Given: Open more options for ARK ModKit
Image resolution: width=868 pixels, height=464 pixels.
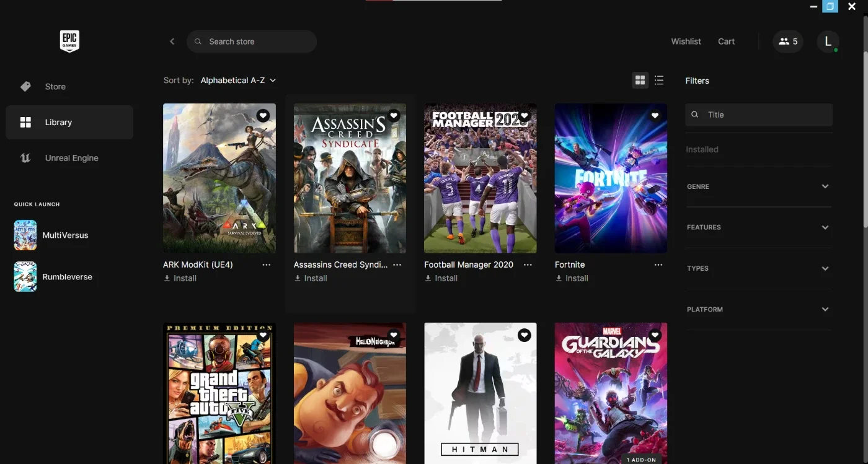Looking at the screenshot, I should tap(267, 265).
